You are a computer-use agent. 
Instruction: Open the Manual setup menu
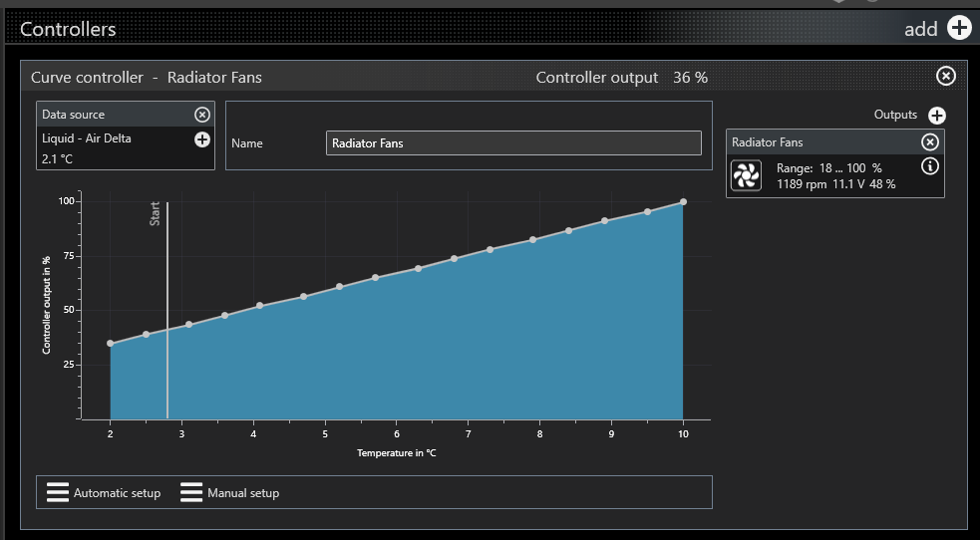230,492
